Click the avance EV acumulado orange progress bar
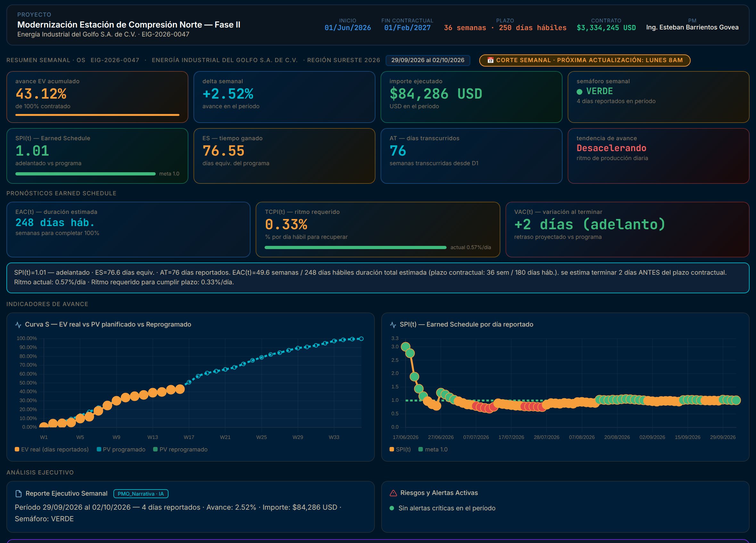756x543 pixels. [x=97, y=115]
